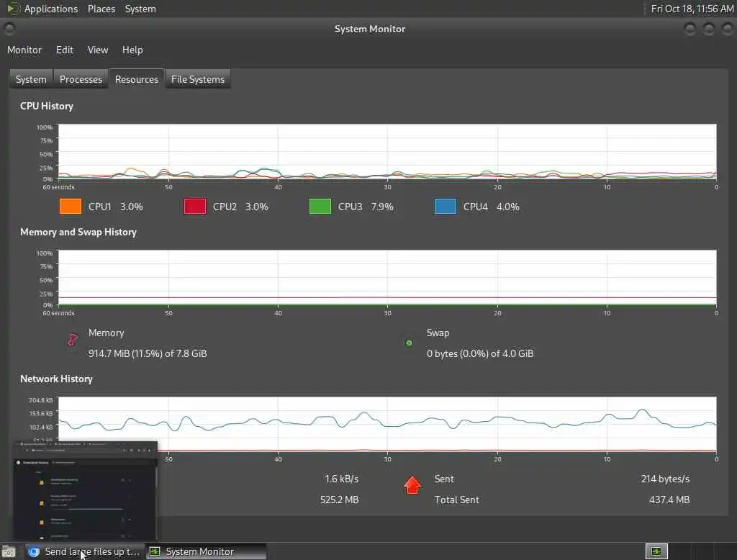Click the 1.6 kB/s receiving rate value
Image resolution: width=737 pixels, height=560 pixels.
click(x=341, y=479)
